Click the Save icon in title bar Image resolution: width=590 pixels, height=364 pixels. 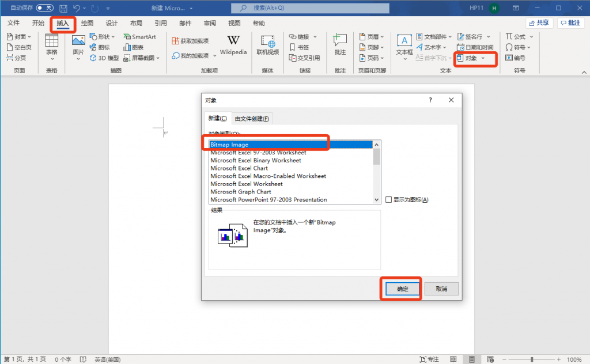(63, 8)
